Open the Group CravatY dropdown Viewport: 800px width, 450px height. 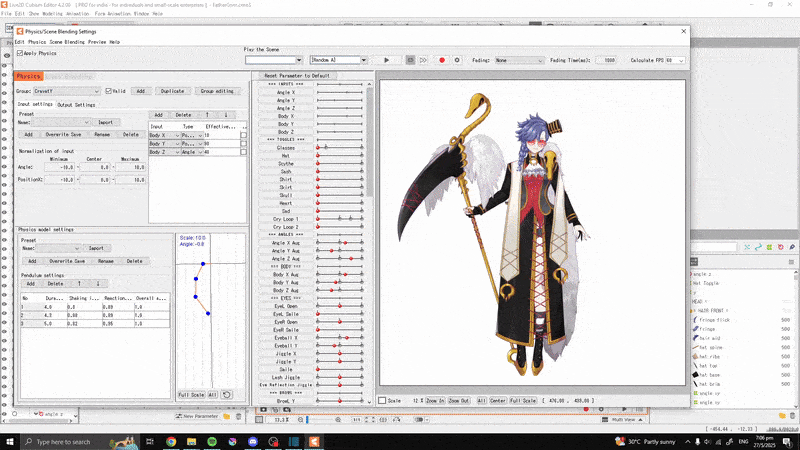coord(67,91)
